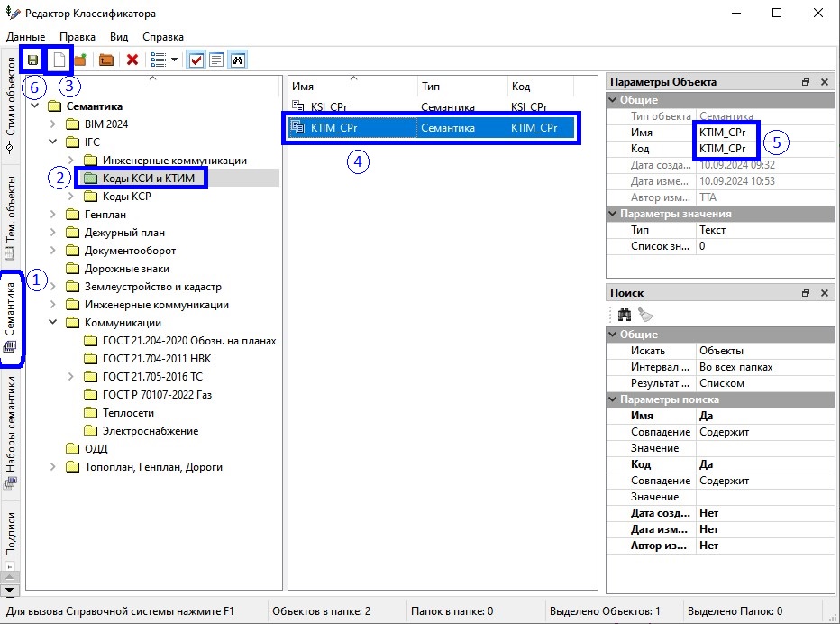Toggle the red checkmark toolbar button

196,60
